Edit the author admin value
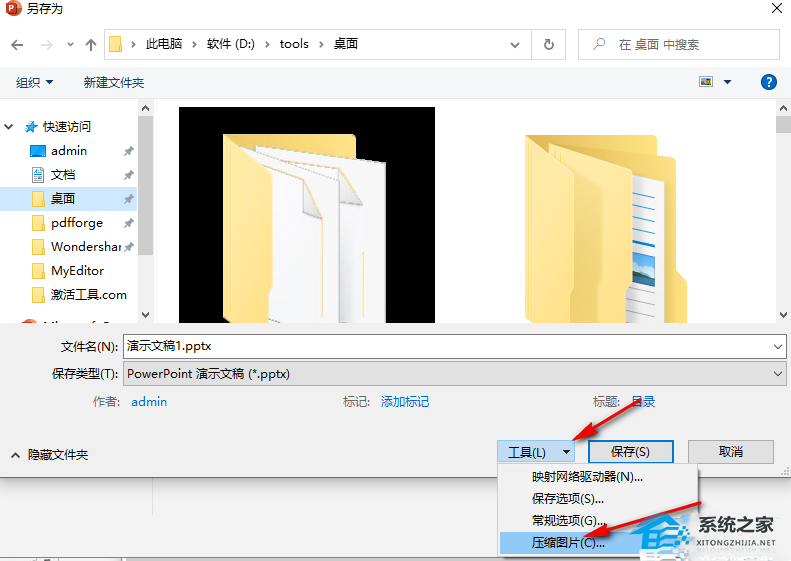This screenshot has height=561, width=791. (x=149, y=402)
